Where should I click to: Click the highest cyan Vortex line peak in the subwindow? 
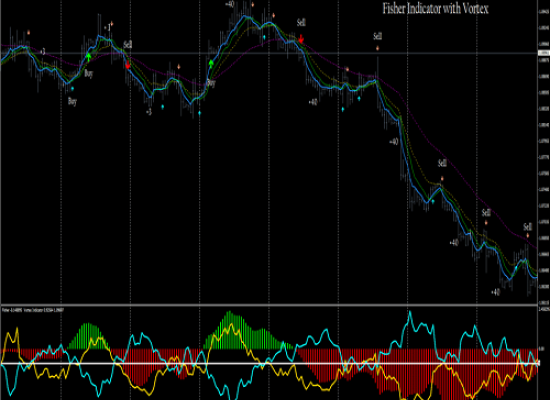point(409,313)
